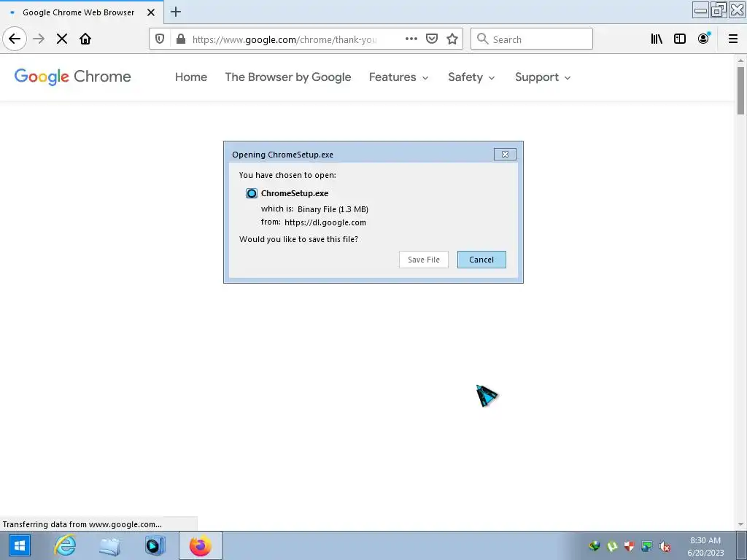Switch to Firefox in the taskbar
747x560 pixels.
(201, 545)
